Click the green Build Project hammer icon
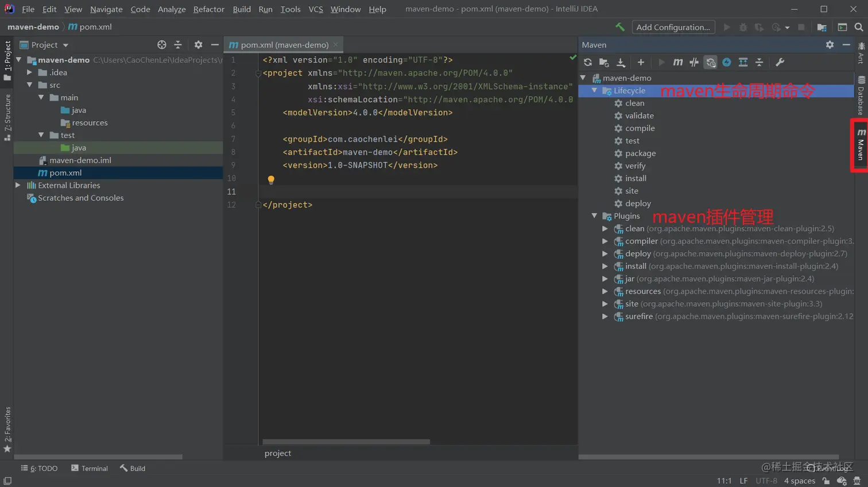868x487 pixels. [620, 27]
